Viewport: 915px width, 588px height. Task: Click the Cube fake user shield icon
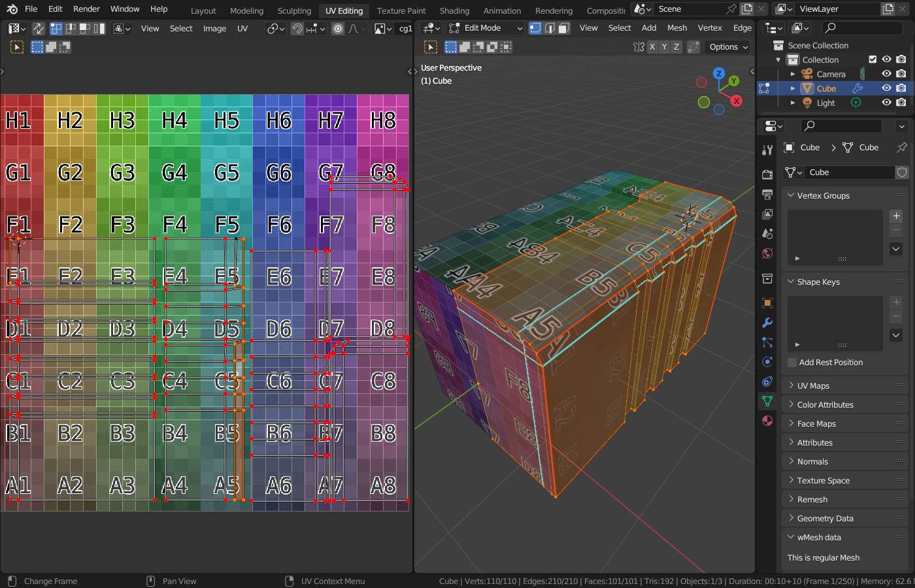(x=902, y=172)
